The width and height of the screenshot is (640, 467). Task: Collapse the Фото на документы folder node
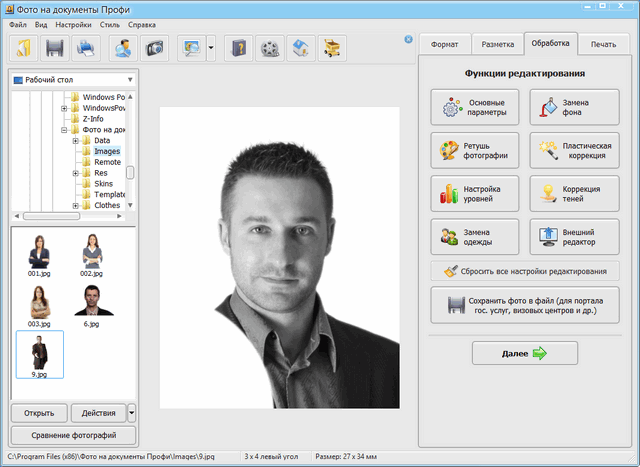pyautogui.click(x=64, y=130)
